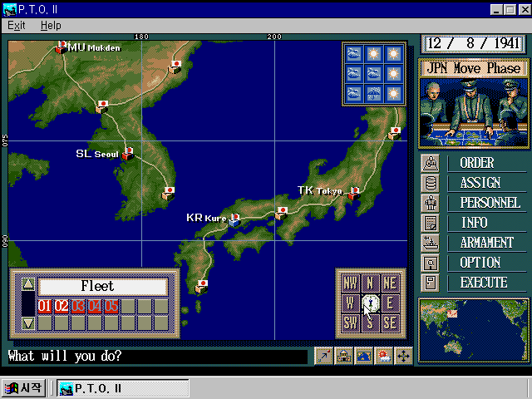
Task: Select fleet 05
Action: pyautogui.click(x=111, y=306)
